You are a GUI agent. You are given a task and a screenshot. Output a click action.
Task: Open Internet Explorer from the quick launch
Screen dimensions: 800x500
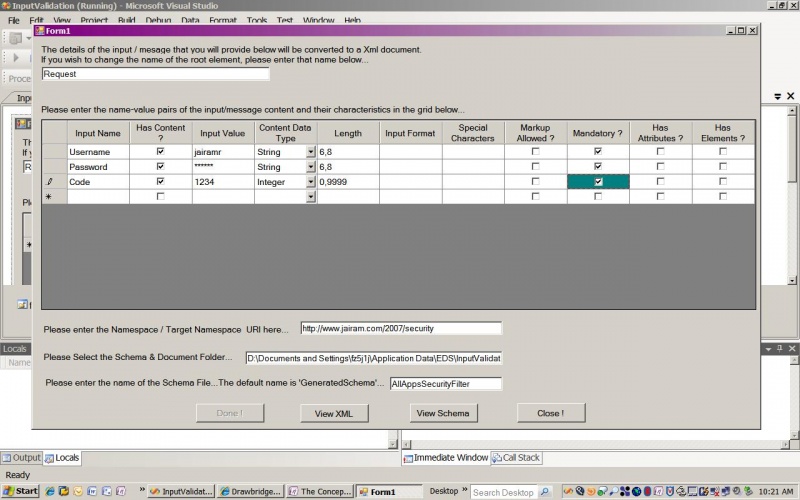pos(49,491)
